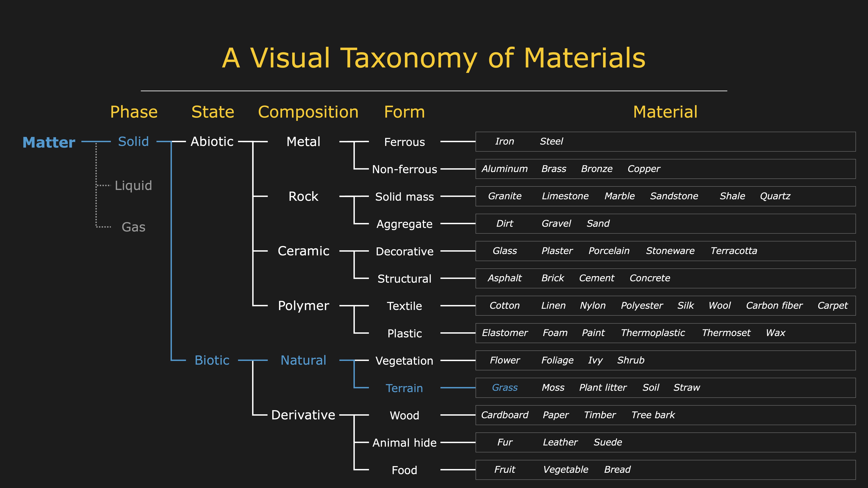Click the highlighted Grass material
The height and width of the screenshot is (488, 868).
pos(504,388)
